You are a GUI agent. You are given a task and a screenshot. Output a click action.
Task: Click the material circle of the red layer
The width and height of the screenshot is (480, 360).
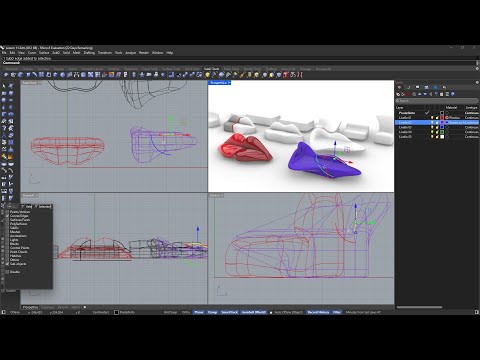click(447, 118)
